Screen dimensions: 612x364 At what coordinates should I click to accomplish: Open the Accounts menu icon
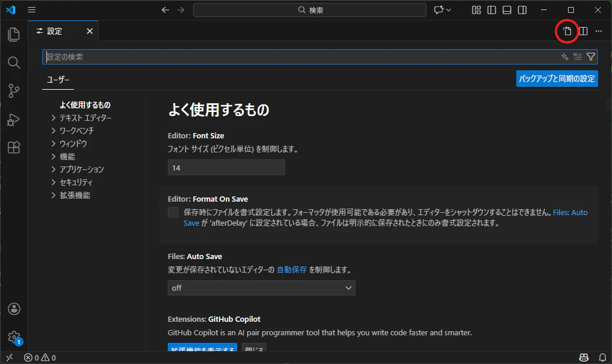(14, 309)
